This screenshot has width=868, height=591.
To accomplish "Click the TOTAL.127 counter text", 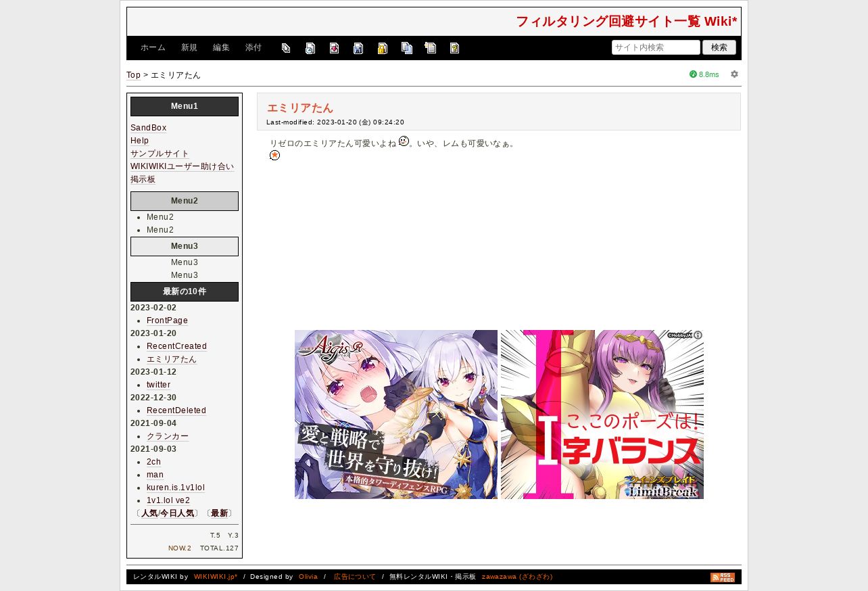I will point(219,548).
